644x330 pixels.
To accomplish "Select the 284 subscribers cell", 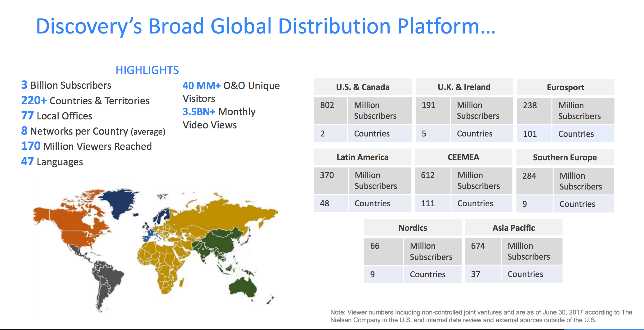I will coord(534,181).
